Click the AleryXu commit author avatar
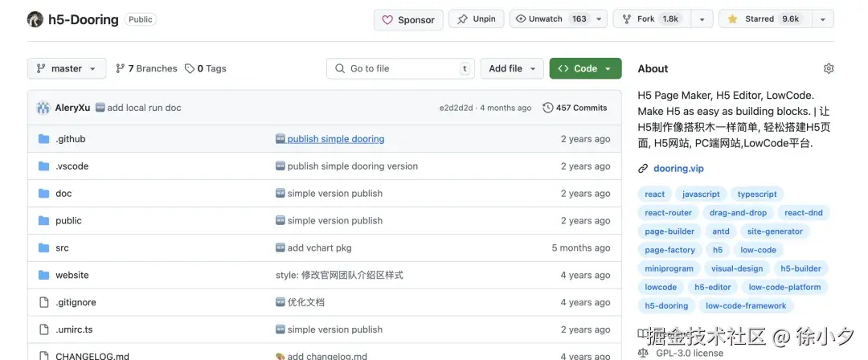The width and height of the screenshot is (868, 360). pos(43,108)
